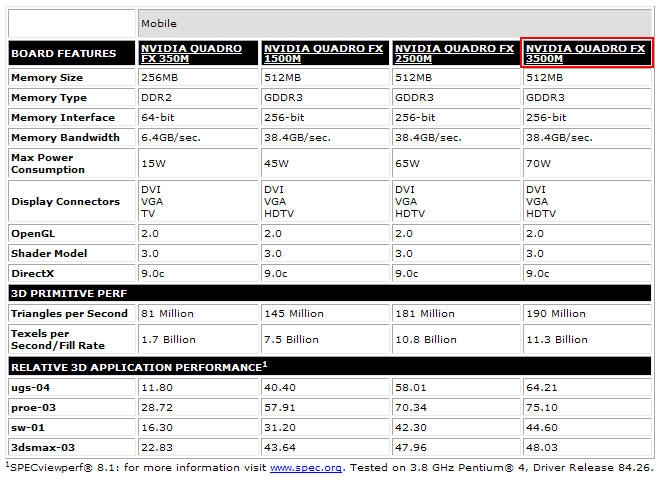Click the 145 Million triangles value
Image resolution: width=668 pixels, height=484 pixels.
click(294, 314)
